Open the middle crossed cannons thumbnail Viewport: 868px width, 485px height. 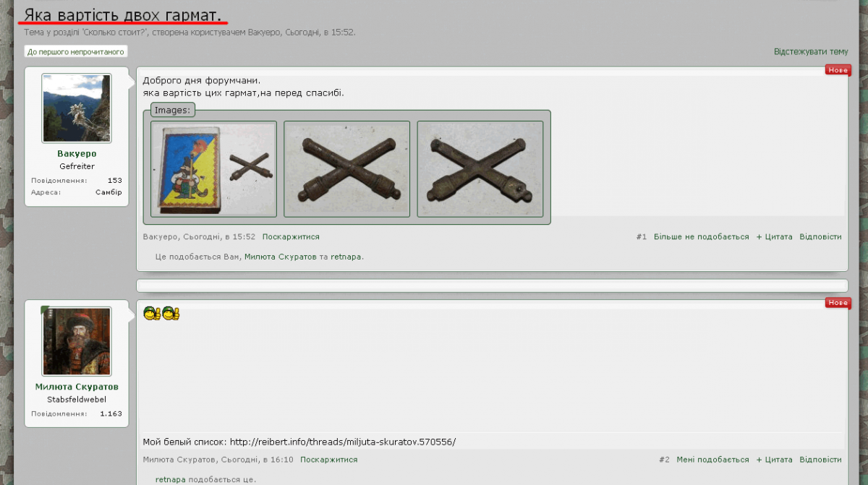pyautogui.click(x=346, y=168)
